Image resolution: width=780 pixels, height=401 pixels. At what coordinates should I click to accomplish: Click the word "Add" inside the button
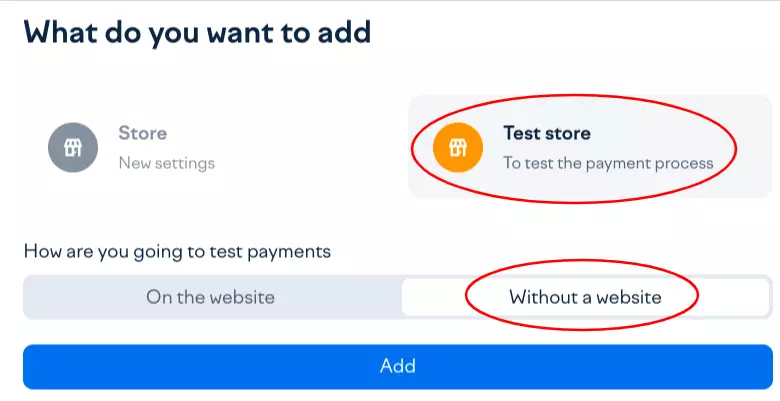[397, 366]
